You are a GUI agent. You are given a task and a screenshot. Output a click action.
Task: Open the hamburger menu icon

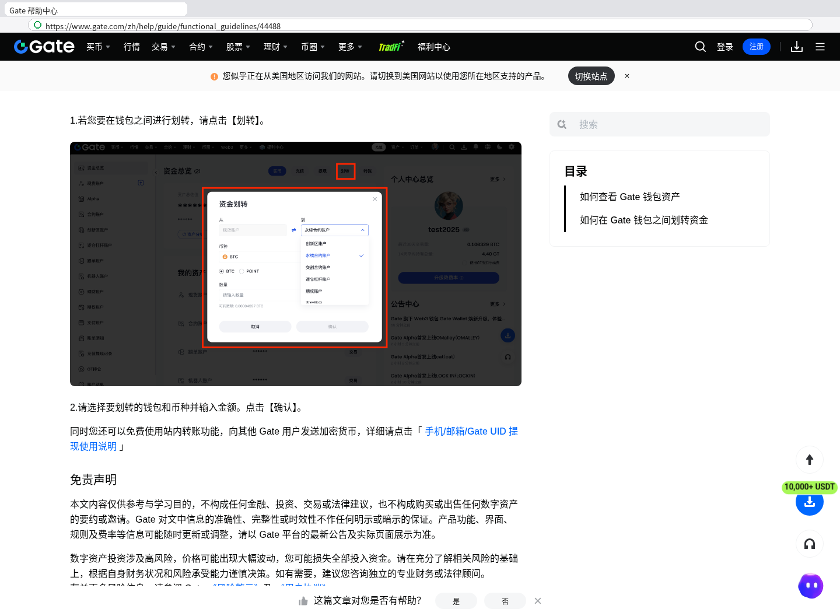click(x=820, y=47)
